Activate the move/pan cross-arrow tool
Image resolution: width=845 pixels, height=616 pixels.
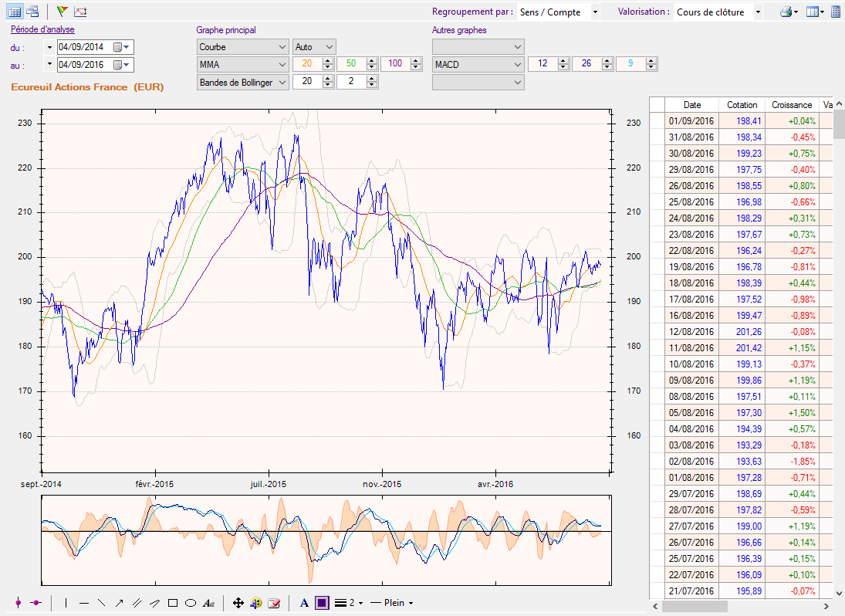(238, 603)
